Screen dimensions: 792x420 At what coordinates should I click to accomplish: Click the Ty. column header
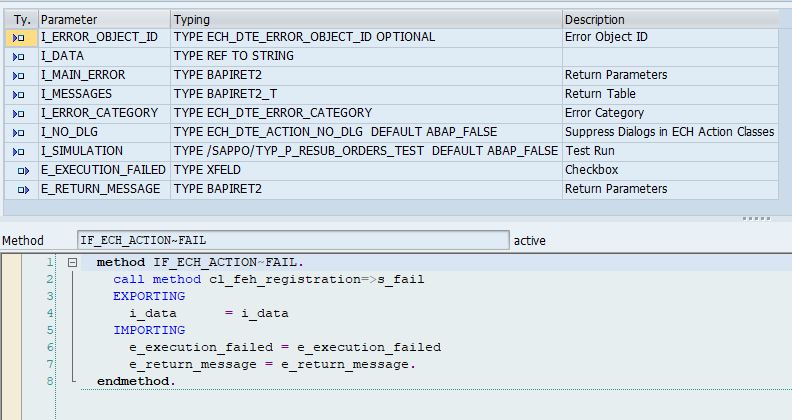tap(22, 20)
